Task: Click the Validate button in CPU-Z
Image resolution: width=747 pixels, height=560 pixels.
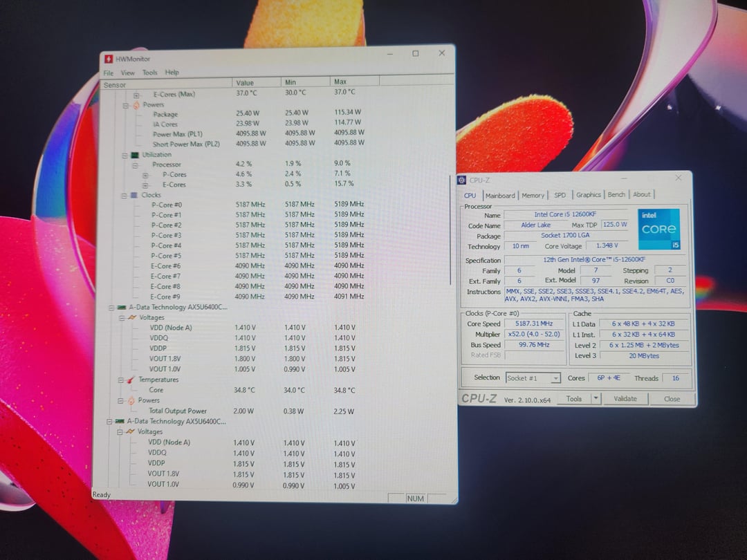Action: pyautogui.click(x=625, y=399)
